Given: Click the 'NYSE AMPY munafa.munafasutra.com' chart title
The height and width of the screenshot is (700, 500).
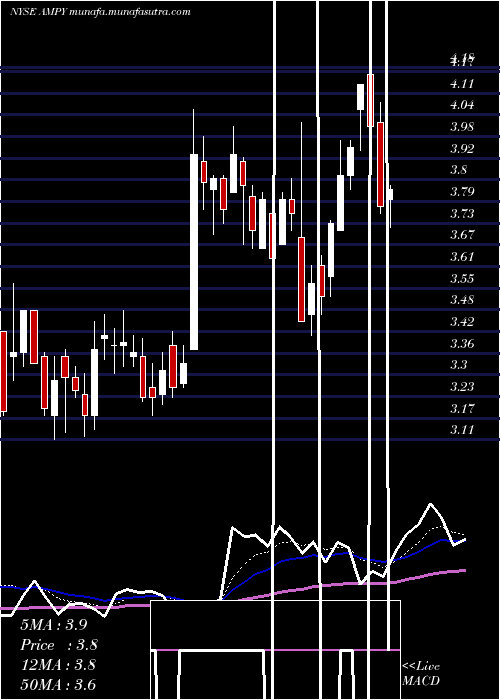Looking at the screenshot, I should [100, 12].
